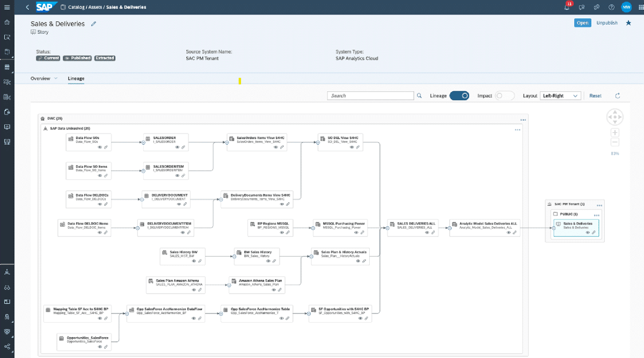Click the 83% zoom level text
Screen dimensions: 644x358
[615, 154]
